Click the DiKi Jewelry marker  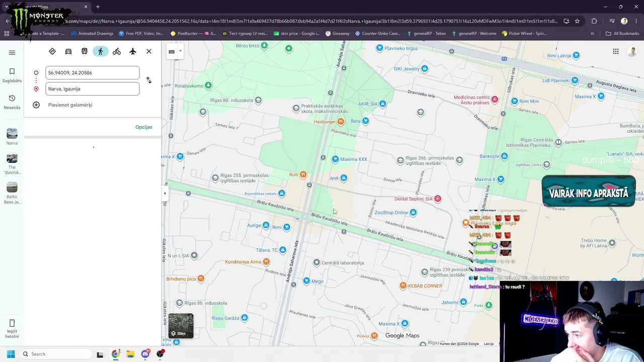click(425, 68)
